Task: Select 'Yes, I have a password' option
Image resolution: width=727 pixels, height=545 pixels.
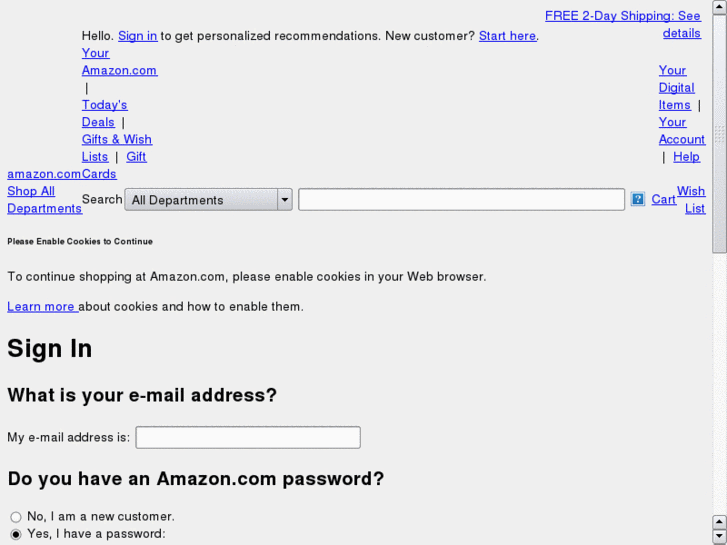Action: (x=16, y=534)
